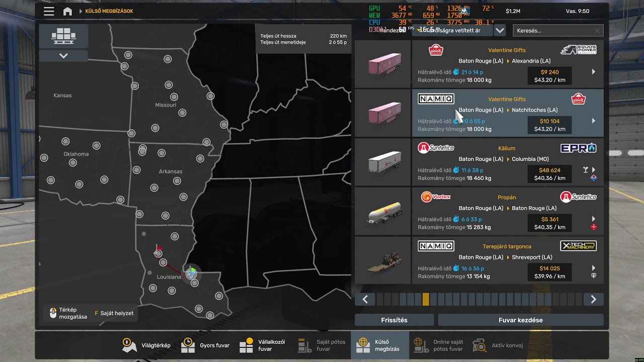Center map with Saját helyzet
The image size is (644, 362).
(x=114, y=313)
